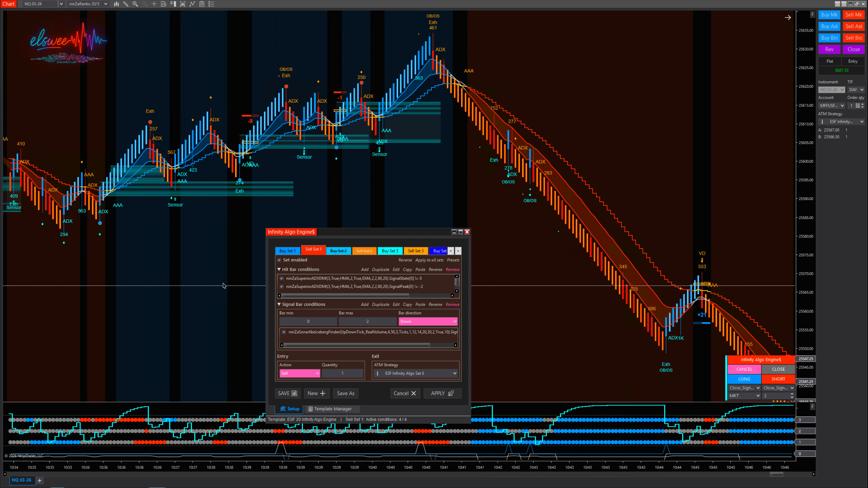Click the zoom in magnifier icon
Image resolution: width=868 pixels, height=488 pixels.
[x=135, y=4]
